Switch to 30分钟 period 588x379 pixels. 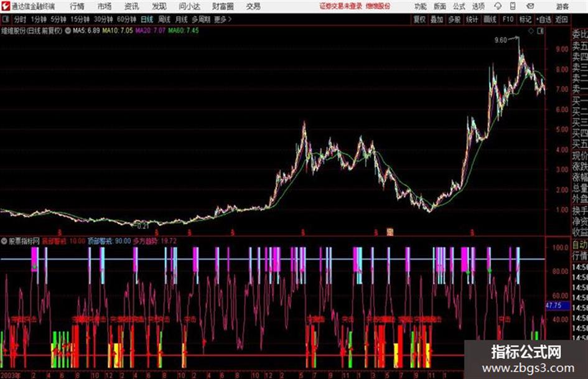pyautogui.click(x=103, y=19)
